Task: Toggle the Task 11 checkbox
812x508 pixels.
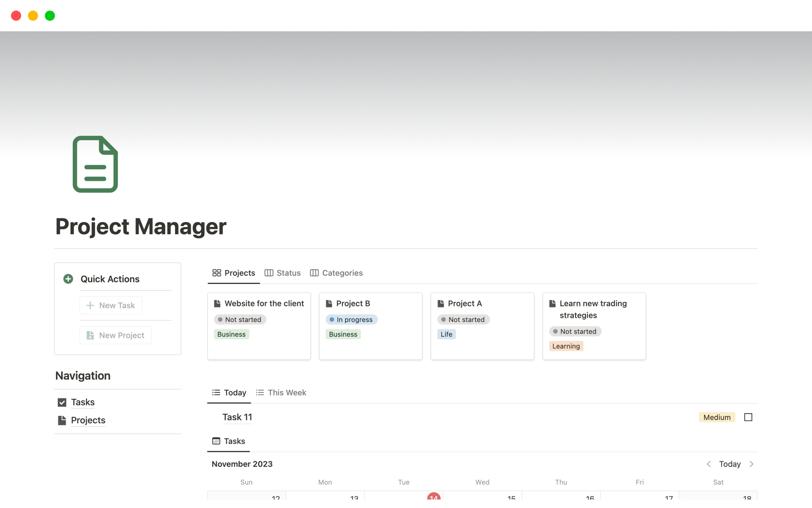Action: pyautogui.click(x=748, y=417)
